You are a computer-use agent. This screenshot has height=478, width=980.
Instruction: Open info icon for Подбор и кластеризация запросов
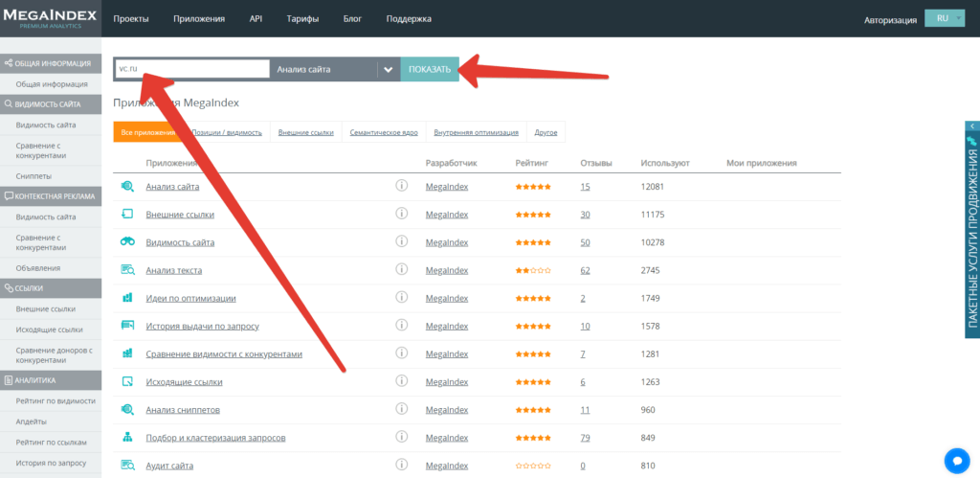pyautogui.click(x=402, y=437)
